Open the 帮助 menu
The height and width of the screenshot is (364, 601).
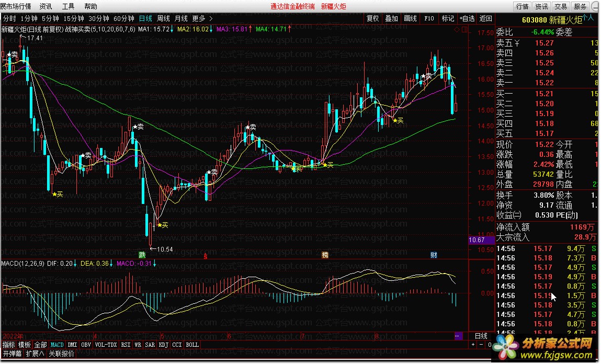(x=91, y=6)
